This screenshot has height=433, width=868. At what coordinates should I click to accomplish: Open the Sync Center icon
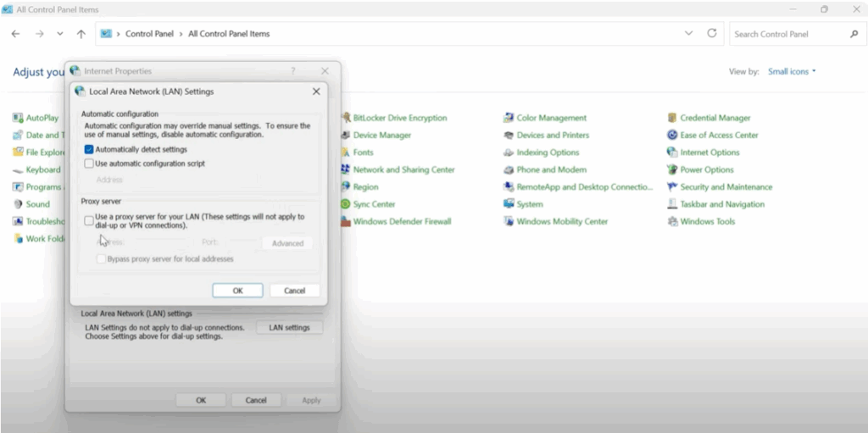[x=346, y=204]
